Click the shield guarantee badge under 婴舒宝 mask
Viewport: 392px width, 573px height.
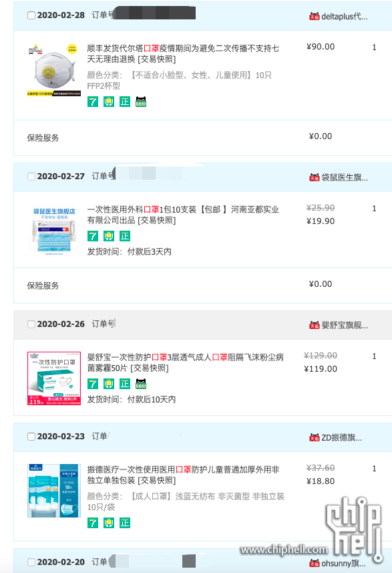coord(109,384)
